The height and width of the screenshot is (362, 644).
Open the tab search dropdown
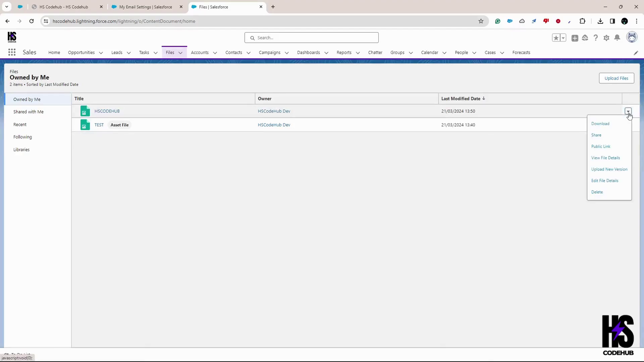pyautogui.click(x=6, y=7)
